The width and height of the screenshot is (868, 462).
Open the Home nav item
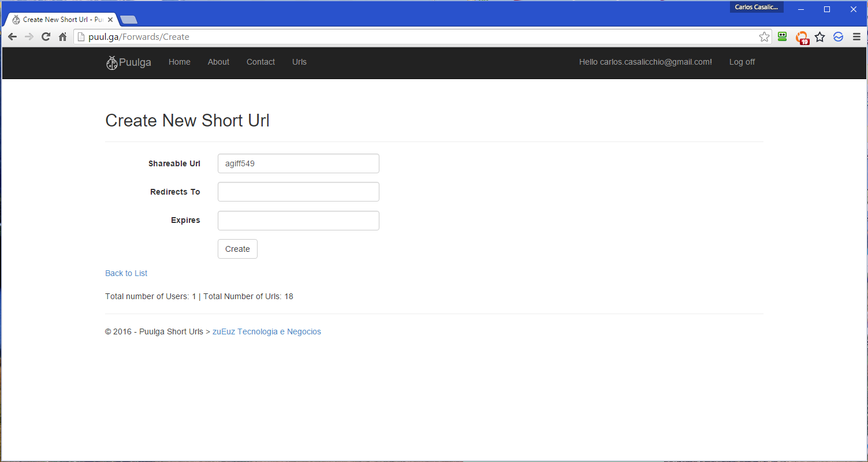(x=179, y=62)
